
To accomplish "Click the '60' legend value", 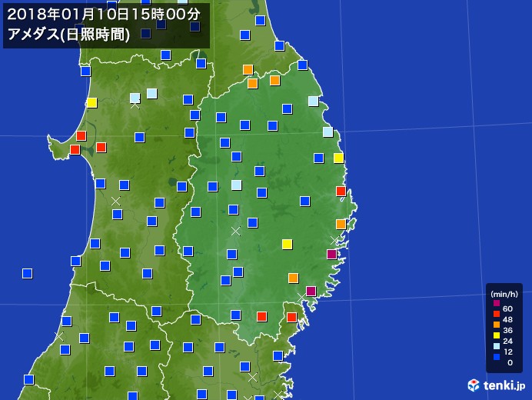I will (x=507, y=308).
